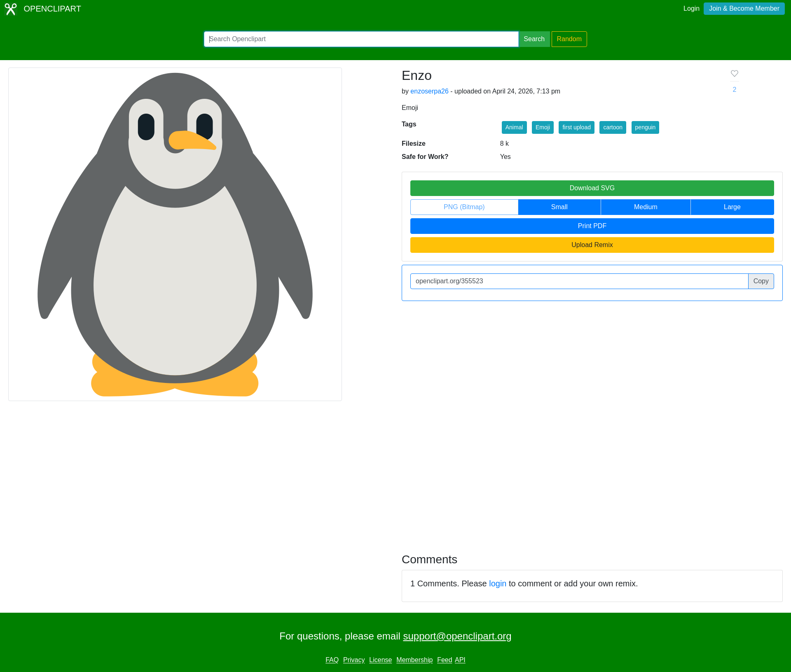The image size is (791, 672).
Task: Choose Medium PNG size
Action: 645,207
